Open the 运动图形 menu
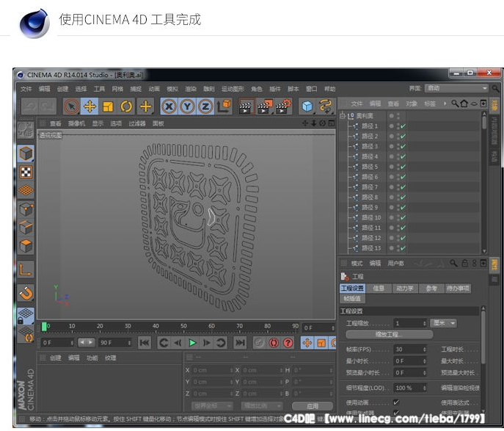This screenshot has width=504, height=431. pos(233,89)
